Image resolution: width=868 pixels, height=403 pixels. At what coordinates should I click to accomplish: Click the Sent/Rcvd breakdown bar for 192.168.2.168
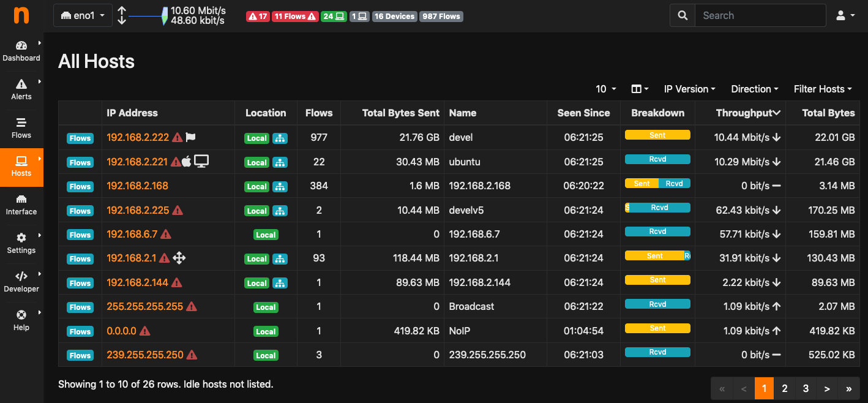tap(657, 183)
